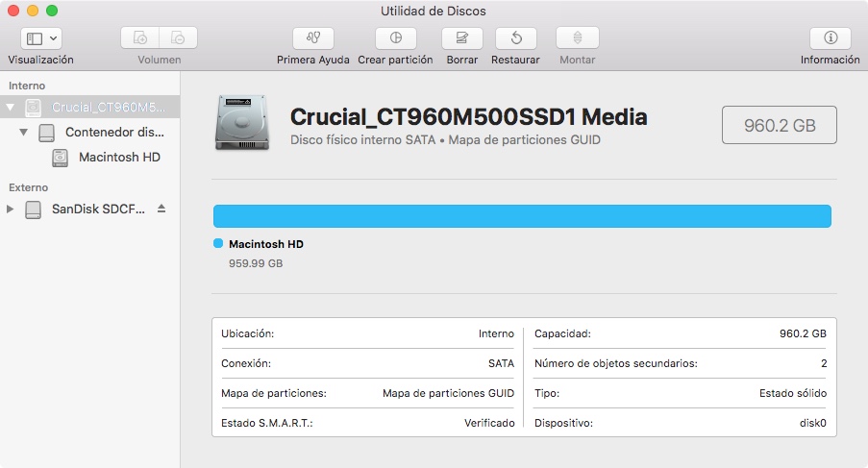Click the large hard drive image
868x468 pixels.
[x=242, y=123]
